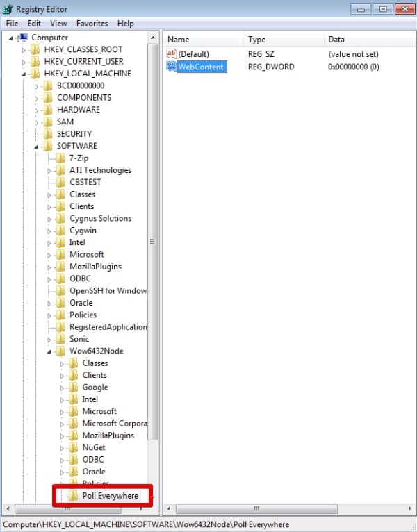Expand the Google key under Wow6432Node

(62, 388)
